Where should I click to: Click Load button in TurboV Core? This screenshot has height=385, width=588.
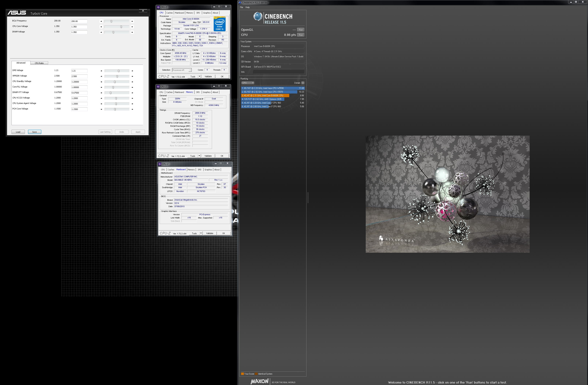point(18,132)
